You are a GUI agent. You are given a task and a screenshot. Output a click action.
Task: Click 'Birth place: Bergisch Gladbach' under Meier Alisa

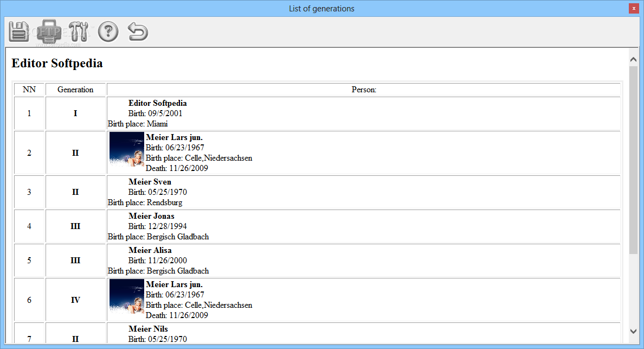[158, 271]
